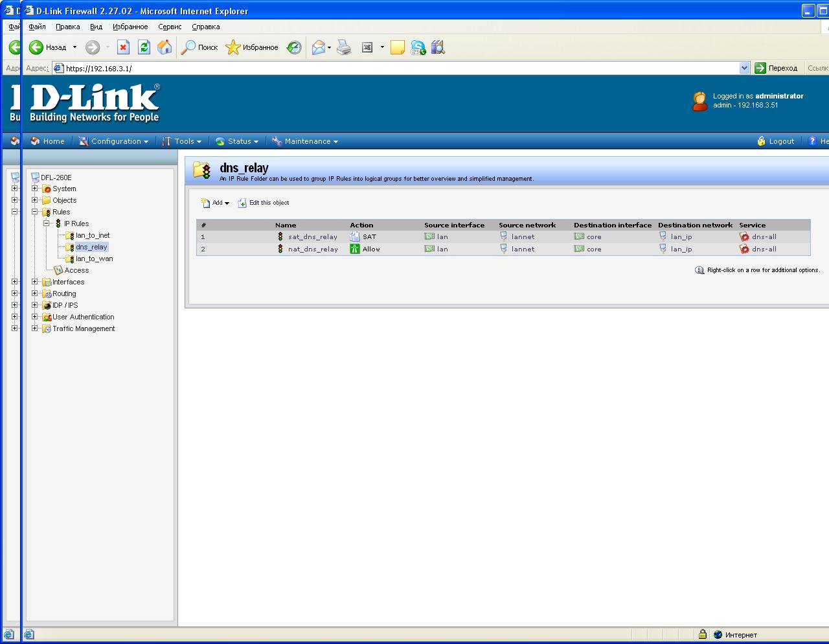Click the IE Refresh toolbar icon
The height and width of the screenshot is (644, 829).
point(144,47)
